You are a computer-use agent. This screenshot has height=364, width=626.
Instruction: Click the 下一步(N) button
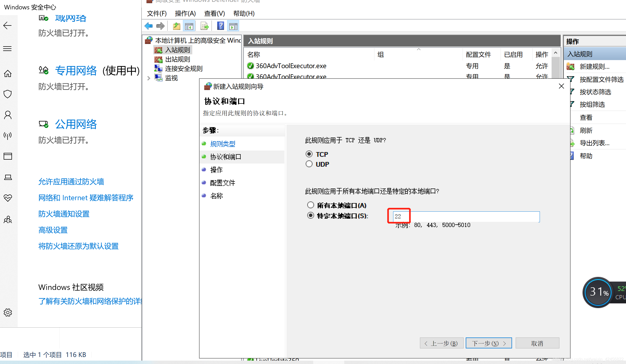[489, 343]
